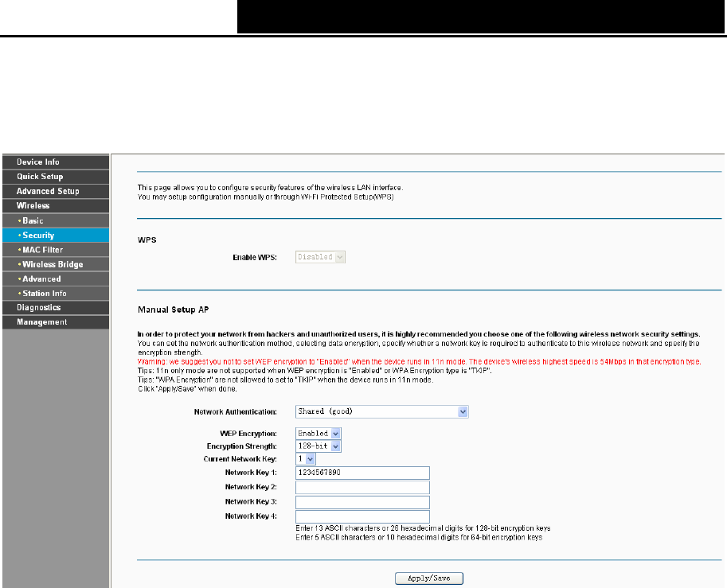Open the Quick Setup page
Image resolution: width=727 pixels, height=588 pixels.
click(56, 177)
